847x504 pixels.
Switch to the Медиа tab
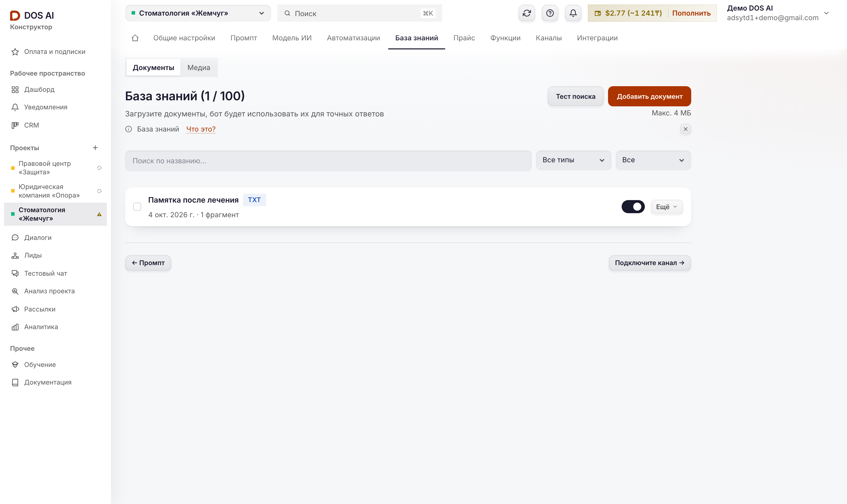(x=199, y=68)
